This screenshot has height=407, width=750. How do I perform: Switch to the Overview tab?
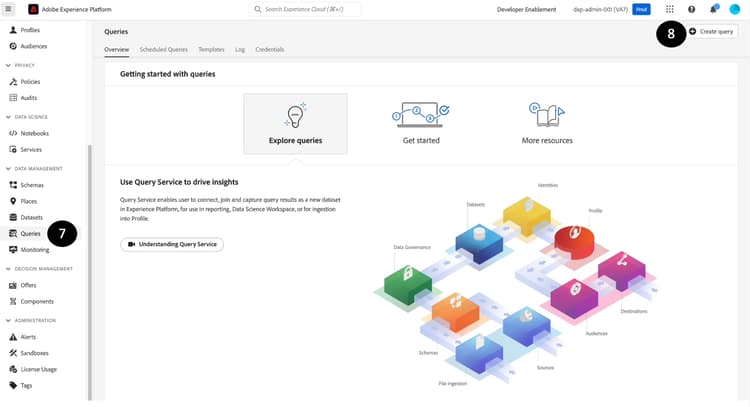tap(117, 49)
